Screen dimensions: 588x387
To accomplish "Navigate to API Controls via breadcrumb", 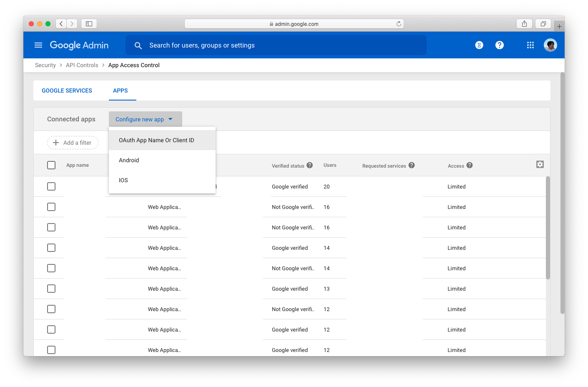I will coord(82,65).
